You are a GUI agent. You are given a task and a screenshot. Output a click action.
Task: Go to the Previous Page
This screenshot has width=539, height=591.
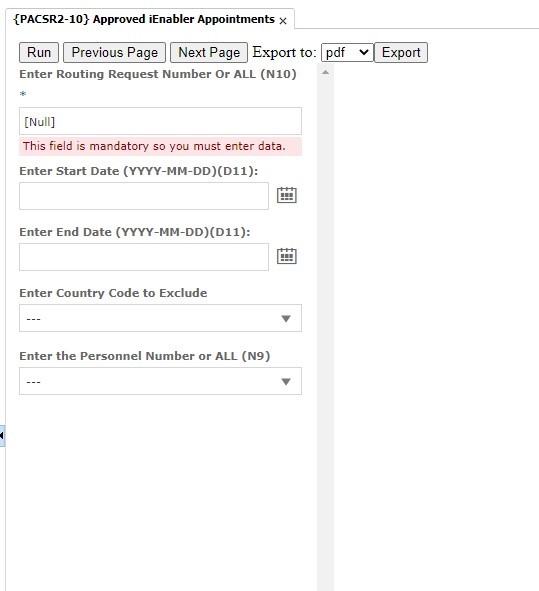115,52
